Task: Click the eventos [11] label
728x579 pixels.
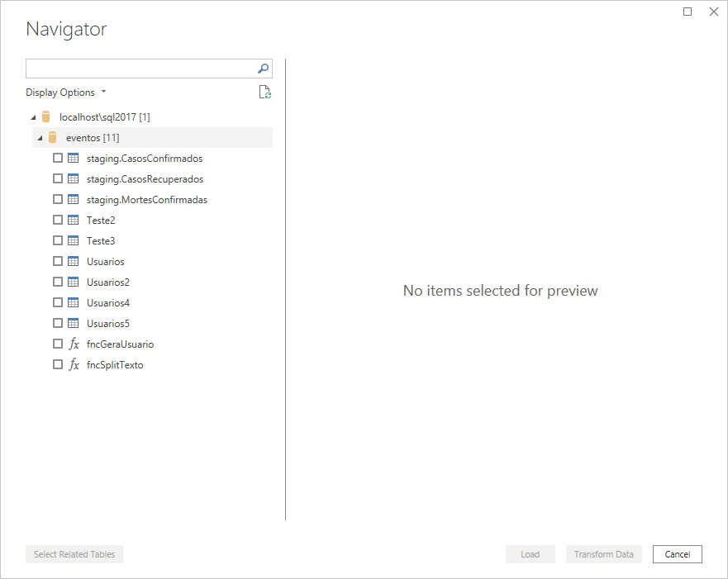Action: [x=93, y=138]
